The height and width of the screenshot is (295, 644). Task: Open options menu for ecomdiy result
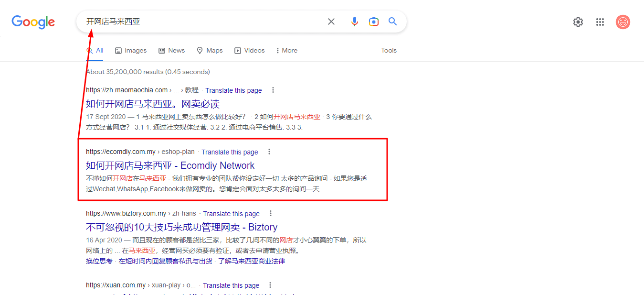point(269,152)
